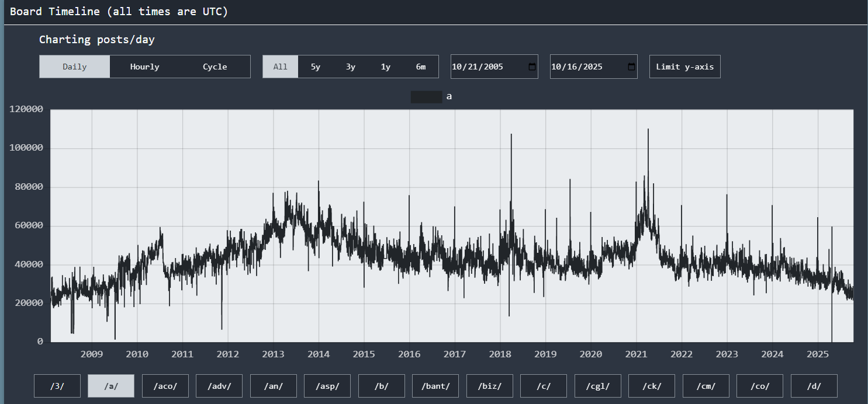
Task: Select the /c/ board
Action: tap(544, 386)
